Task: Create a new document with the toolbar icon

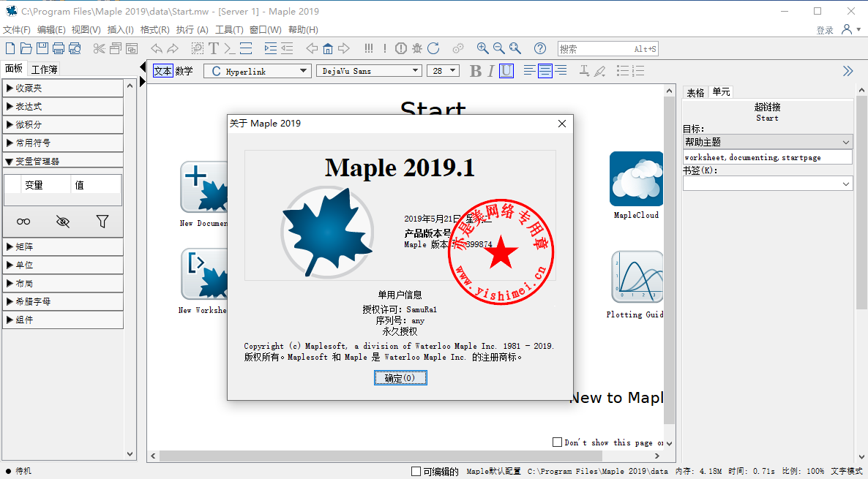Action: pos(10,49)
